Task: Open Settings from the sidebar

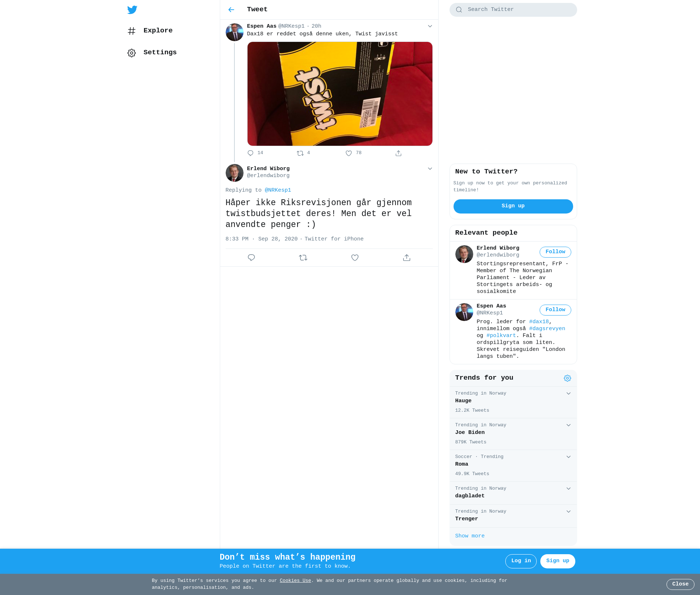Action: [x=152, y=53]
